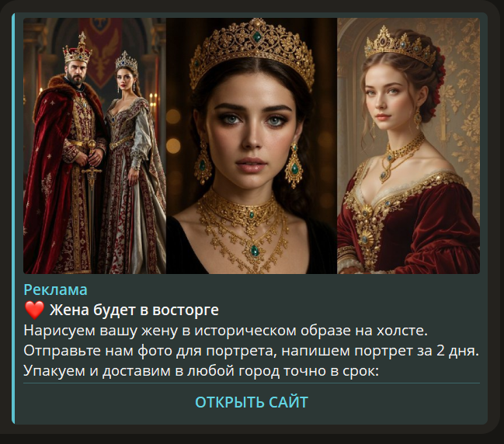The image size is (504, 444).
Task: Click the queen's silver crown in left image
Action: coord(127,61)
